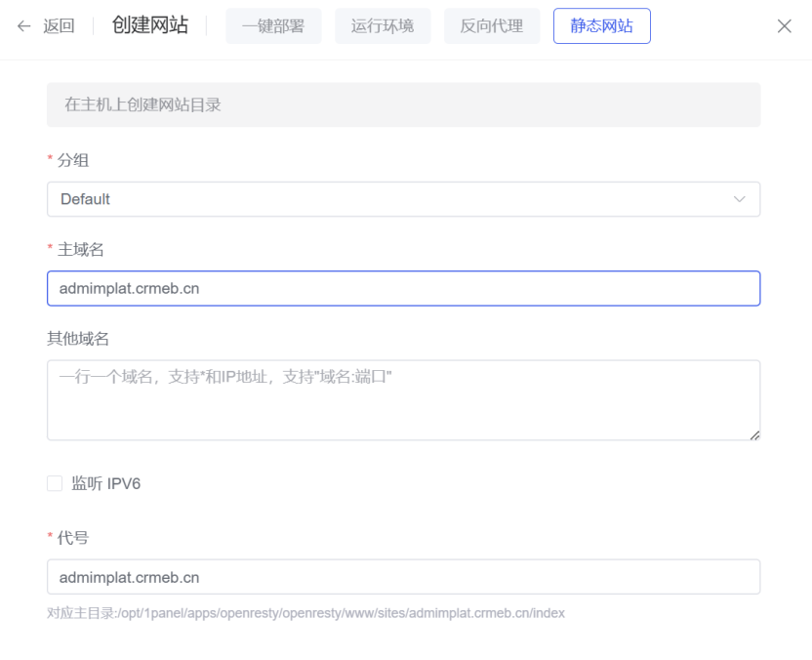Select the 静态网站 tab
812x660 pixels.
602,26
